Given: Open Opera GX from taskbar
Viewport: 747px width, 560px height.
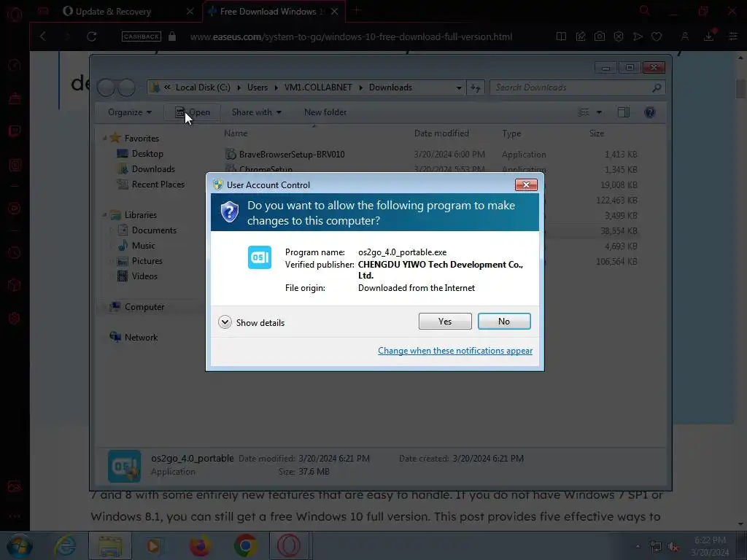Looking at the screenshot, I should pos(289,545).
